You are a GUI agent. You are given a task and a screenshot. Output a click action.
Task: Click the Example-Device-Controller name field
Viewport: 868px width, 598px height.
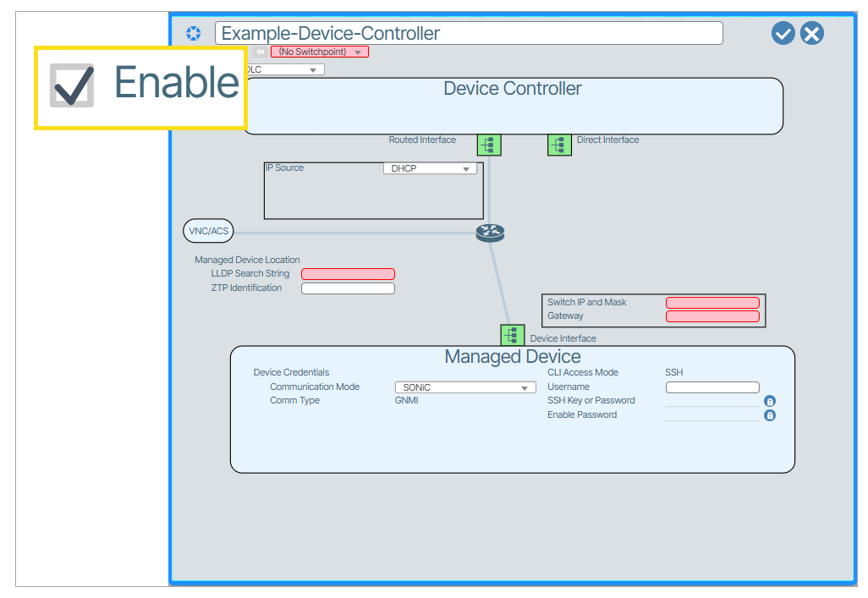469,34
